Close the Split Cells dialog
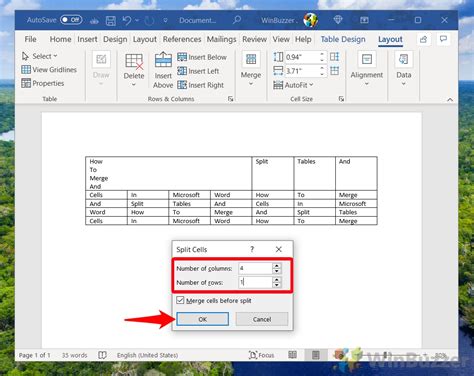 click(x=279, y=249)
